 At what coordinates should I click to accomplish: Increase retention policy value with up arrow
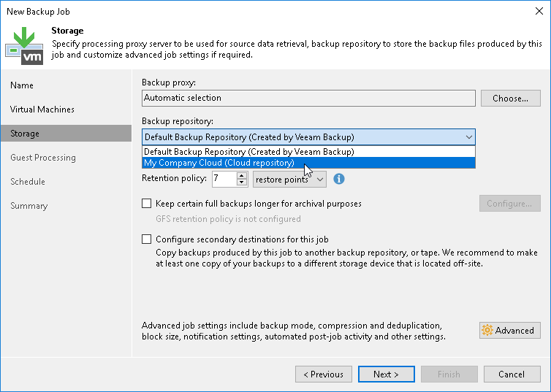(x=242, y=176)
